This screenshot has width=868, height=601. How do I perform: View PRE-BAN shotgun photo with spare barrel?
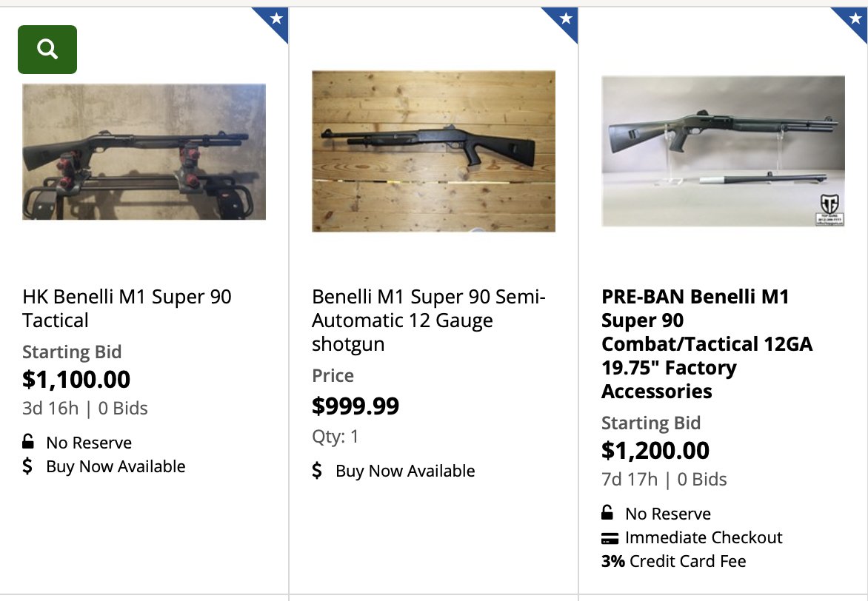point(723,151)
